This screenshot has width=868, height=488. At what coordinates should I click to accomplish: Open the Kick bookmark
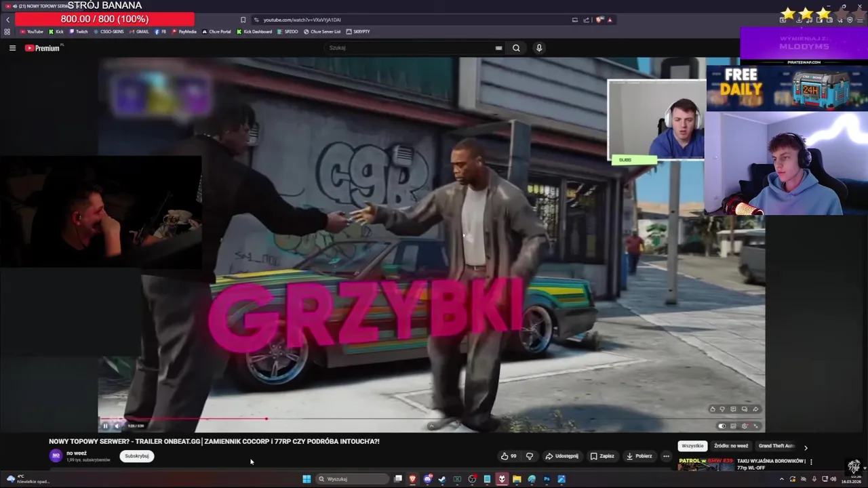click(56, 32)
